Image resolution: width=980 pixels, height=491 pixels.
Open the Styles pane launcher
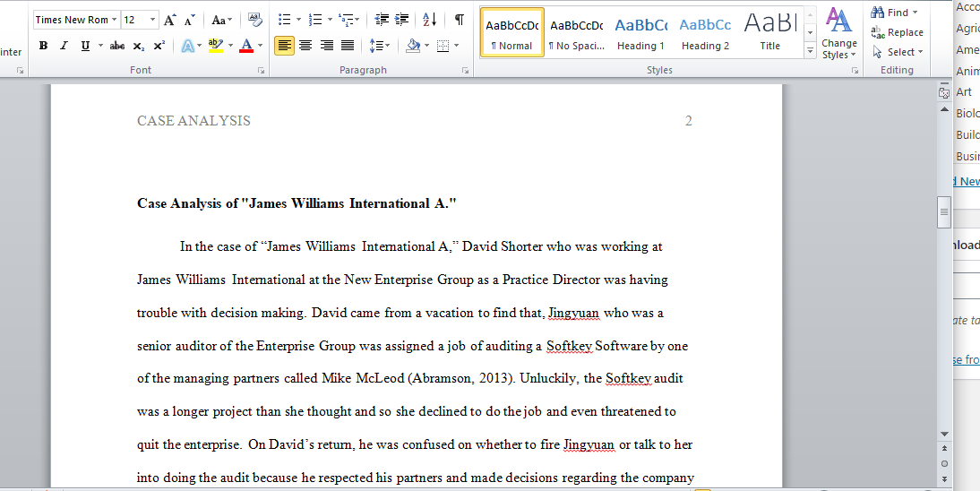pos(855,71)
